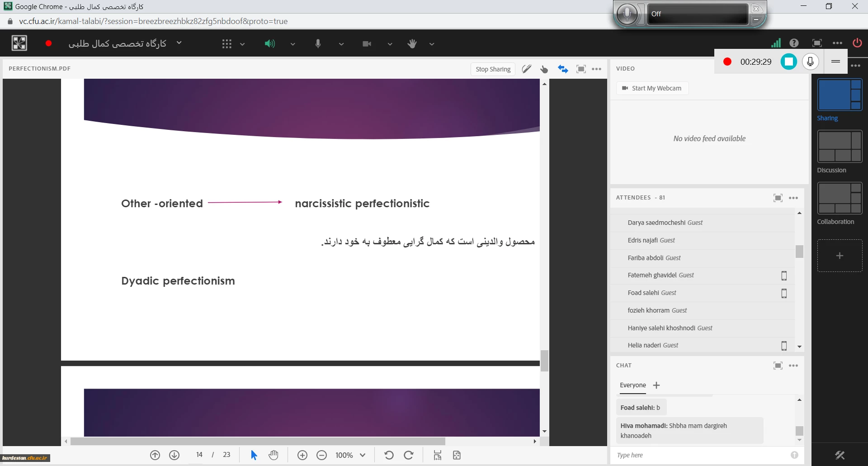This screenshot has width=868, height=466.
Task: Expand the meeting title dropdown menu
Action: coord(179,43)
